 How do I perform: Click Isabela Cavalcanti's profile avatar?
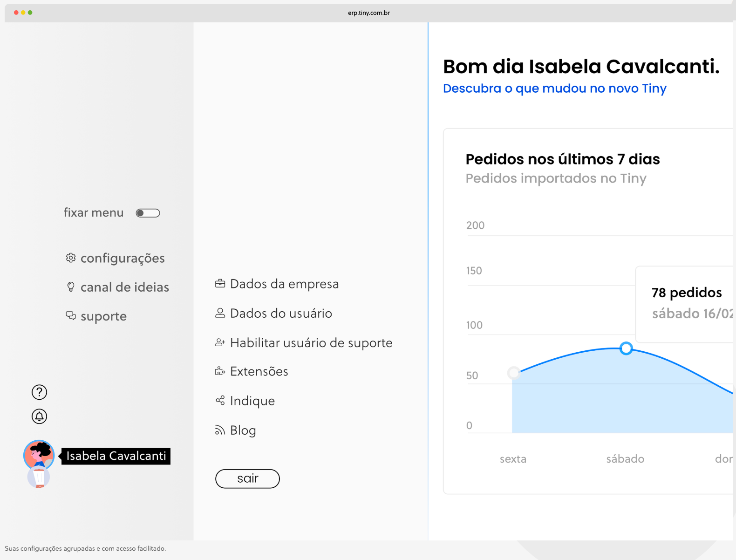39,455
